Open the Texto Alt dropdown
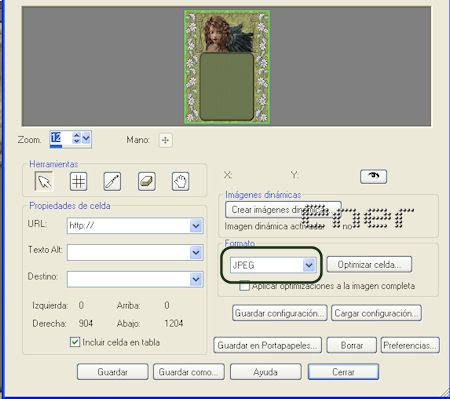 click(196, 252)
